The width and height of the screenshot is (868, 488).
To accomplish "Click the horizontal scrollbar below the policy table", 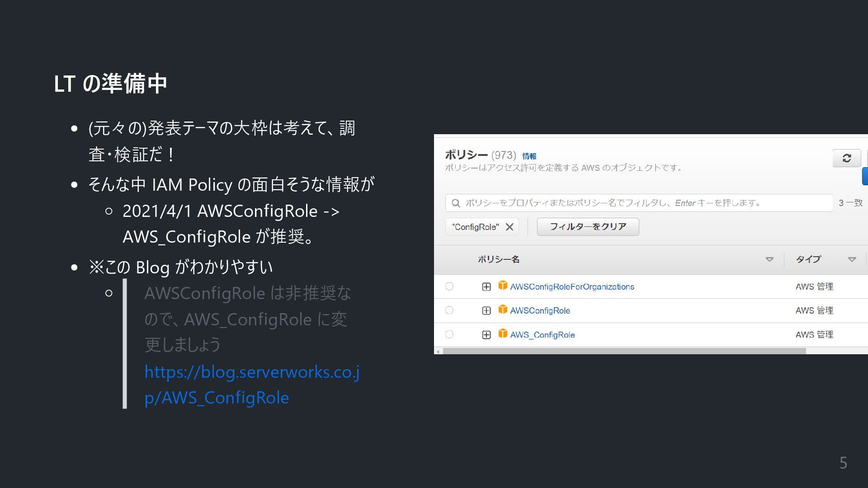I will (x=624, y=351).
